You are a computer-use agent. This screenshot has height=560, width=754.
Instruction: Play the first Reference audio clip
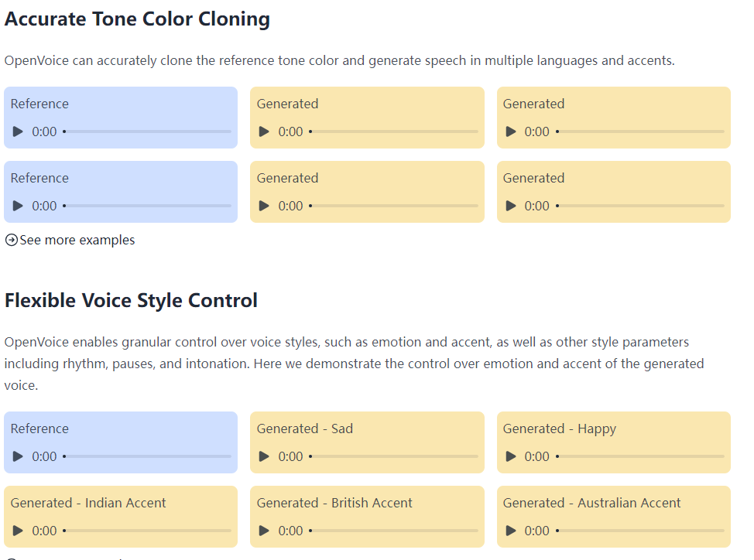18,131
